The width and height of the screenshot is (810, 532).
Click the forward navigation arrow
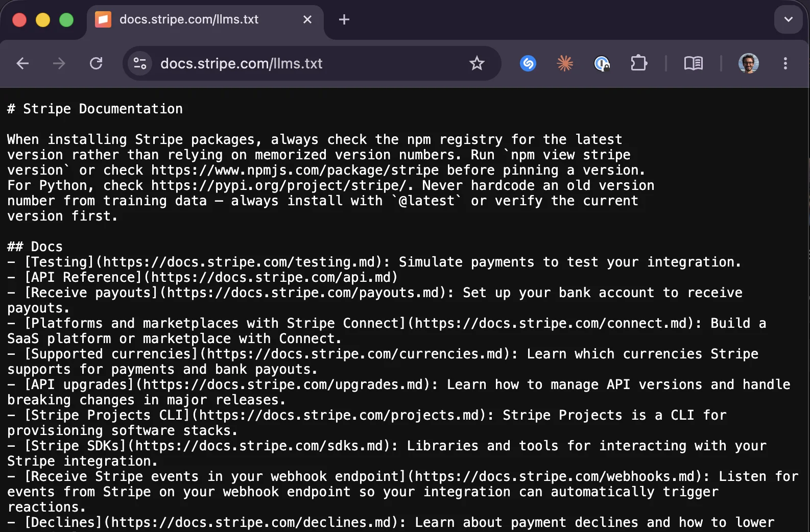pos(59,63)
